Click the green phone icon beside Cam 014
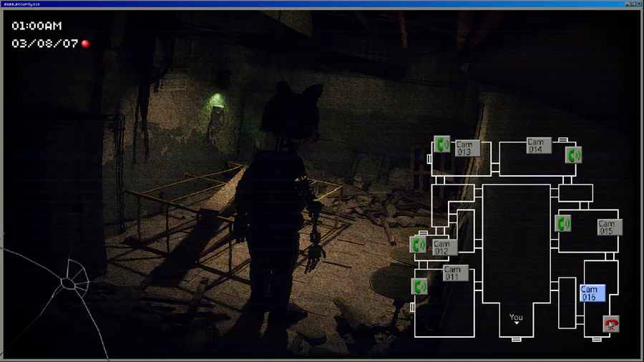Viewport: 644px width, 362px height. (573, 155)
